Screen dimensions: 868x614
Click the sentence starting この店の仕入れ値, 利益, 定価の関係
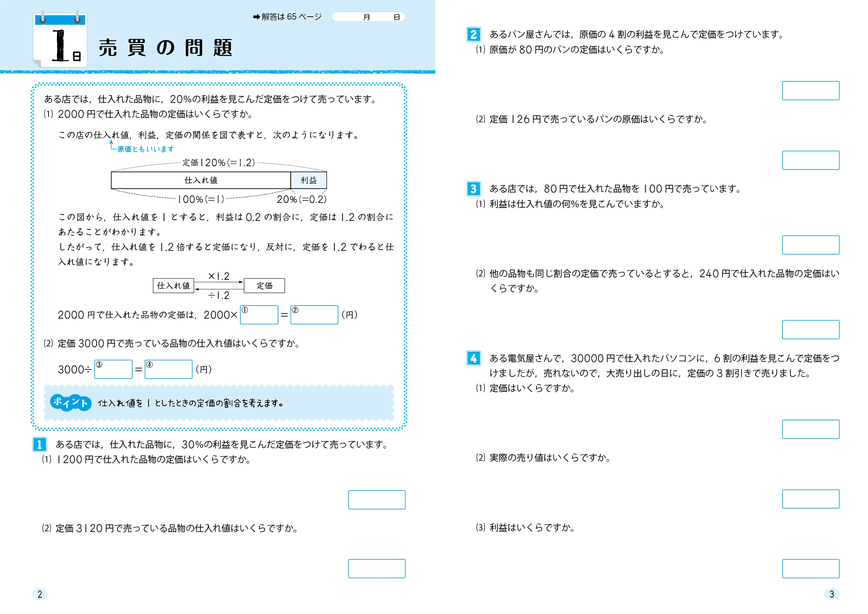click(209, 135)
